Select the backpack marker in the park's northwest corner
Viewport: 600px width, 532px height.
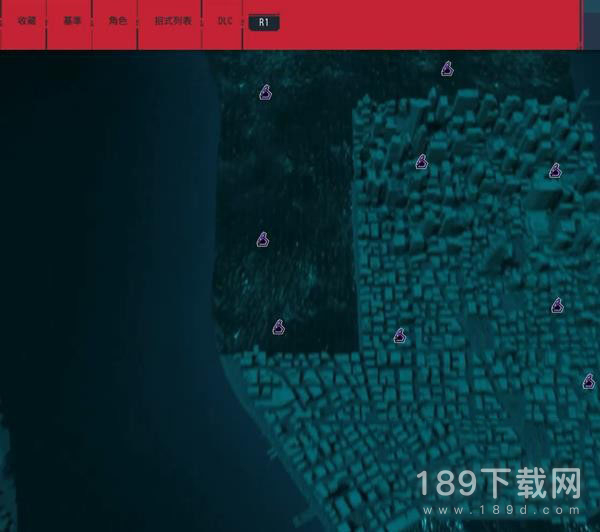pyautogui.click(x=266, y=93)
